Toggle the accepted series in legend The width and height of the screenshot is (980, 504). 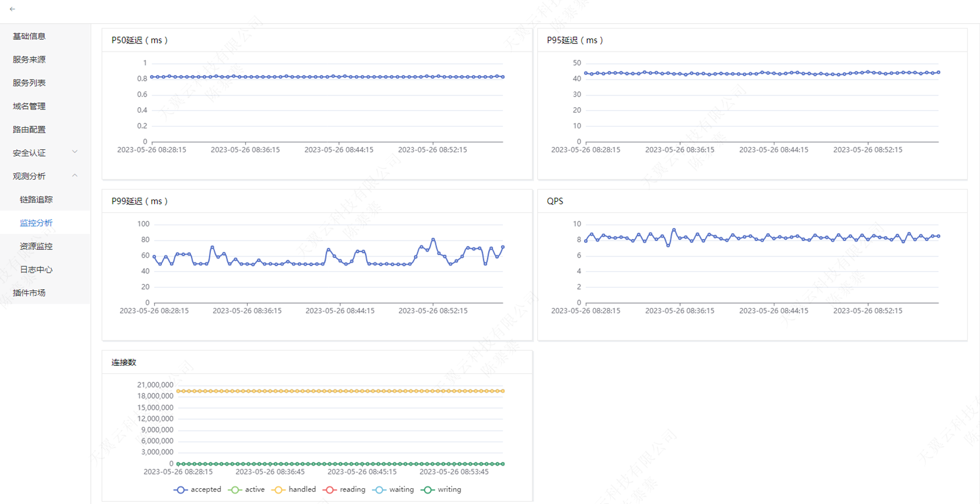pyautogui.click(x=198, y=490)
